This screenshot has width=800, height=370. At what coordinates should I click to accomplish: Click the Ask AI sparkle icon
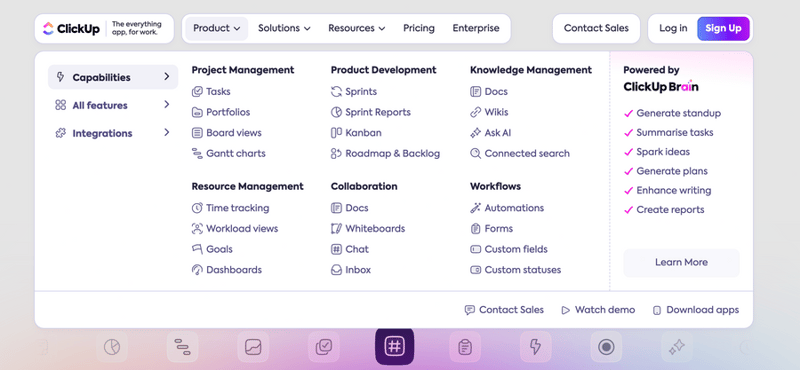[x=476, y=133]
